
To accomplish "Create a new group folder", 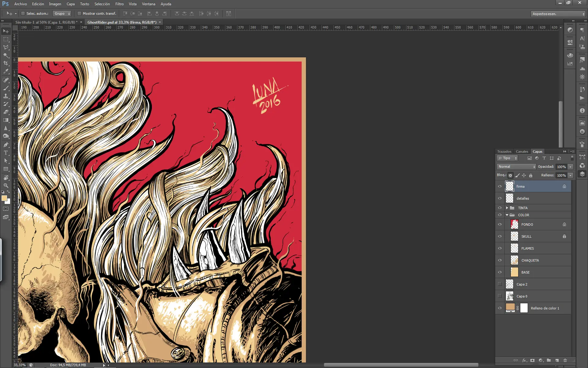I will 549,360.
